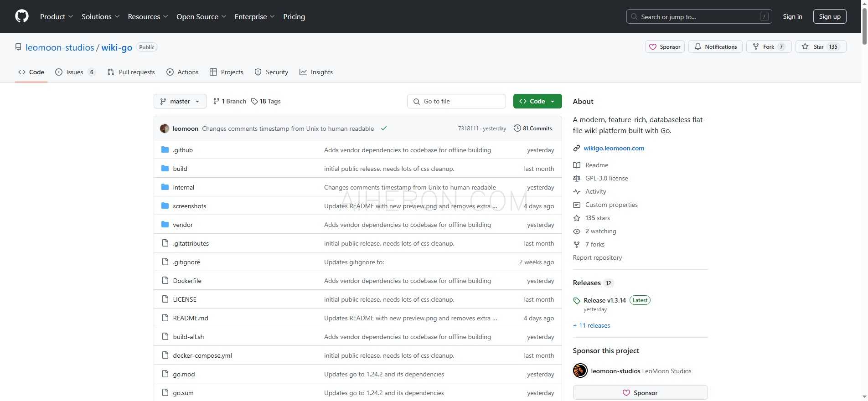Screen dimensions: 868x401
Task: Select the Code tab
Action: [31, 72]
